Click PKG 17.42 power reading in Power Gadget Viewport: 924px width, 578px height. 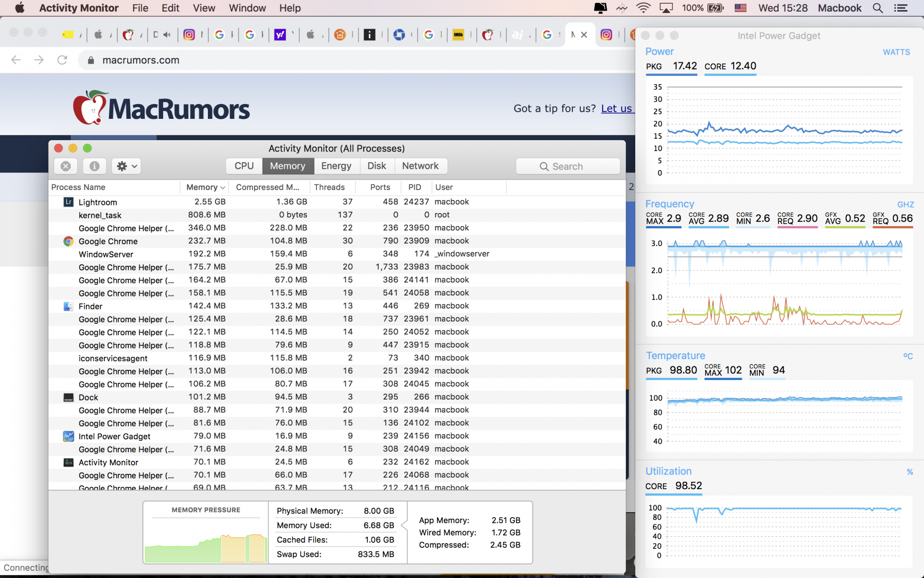(671, 66)
